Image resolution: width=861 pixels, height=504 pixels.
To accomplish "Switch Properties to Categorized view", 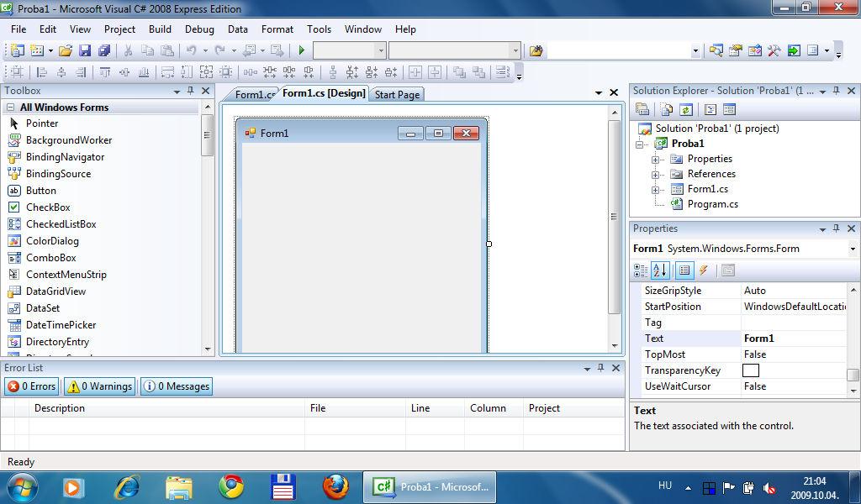I will pos(641,270).
